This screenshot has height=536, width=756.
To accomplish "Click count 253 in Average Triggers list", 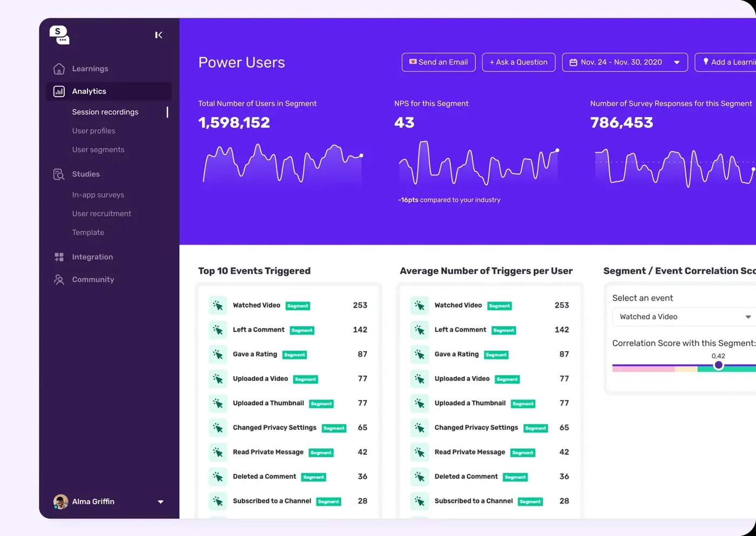I will (x=562, y=306).
